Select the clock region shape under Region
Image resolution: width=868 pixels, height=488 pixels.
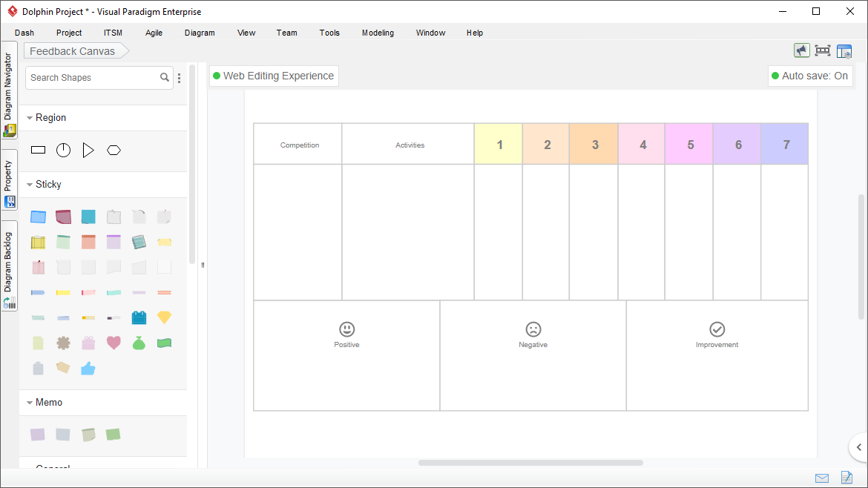(63, 150)
